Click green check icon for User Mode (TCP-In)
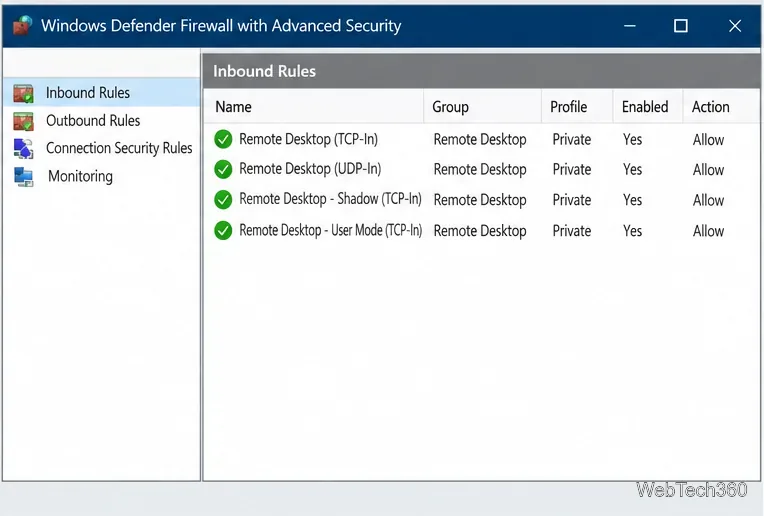 [223, 230]
